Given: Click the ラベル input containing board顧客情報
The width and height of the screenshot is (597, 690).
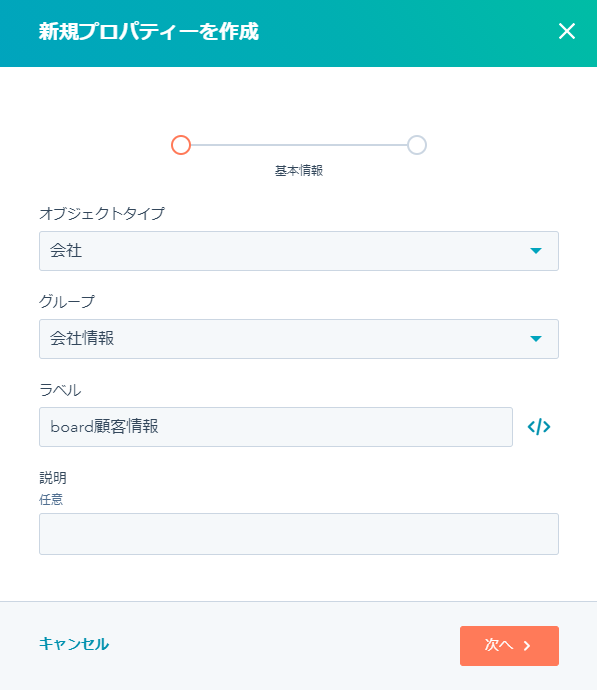Looking at the screenshot, I should 276,427.
